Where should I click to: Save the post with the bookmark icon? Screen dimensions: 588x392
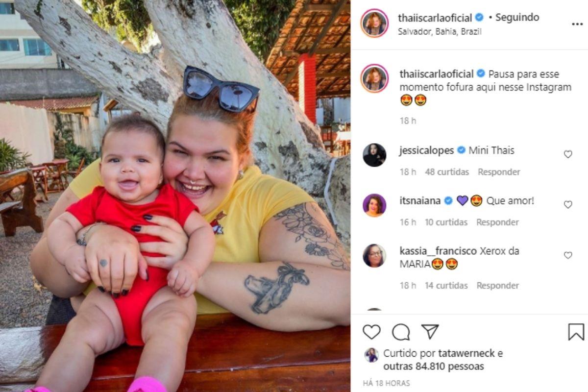[x=576, y=332]
